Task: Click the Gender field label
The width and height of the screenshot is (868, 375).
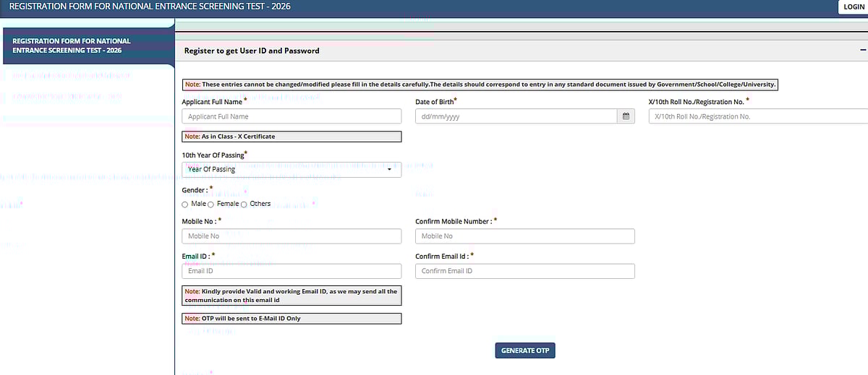Action: click(195, 190)
